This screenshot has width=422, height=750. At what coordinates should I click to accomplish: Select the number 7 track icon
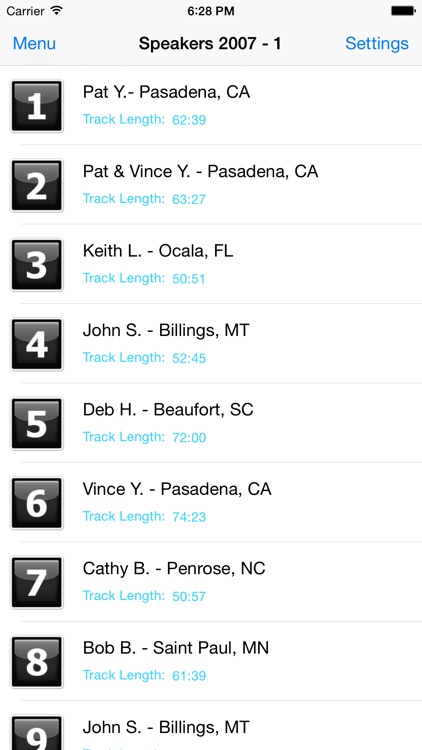tap(37, 582)
